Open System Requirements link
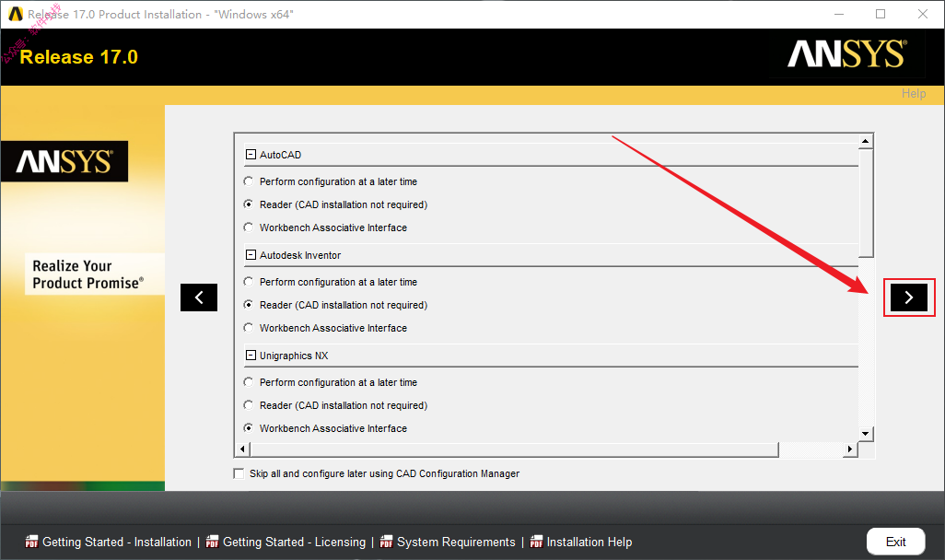This screenshot has height=560, width=945. pyautogui.click(x=456, y=542)
